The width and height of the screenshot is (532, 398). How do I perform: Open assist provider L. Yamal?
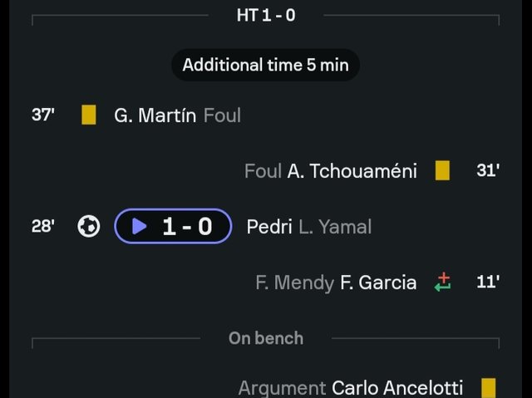[x=335, y=227]
